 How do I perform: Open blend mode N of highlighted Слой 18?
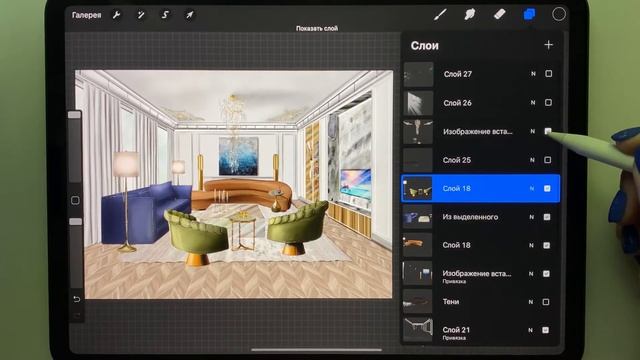click(531, 189)
